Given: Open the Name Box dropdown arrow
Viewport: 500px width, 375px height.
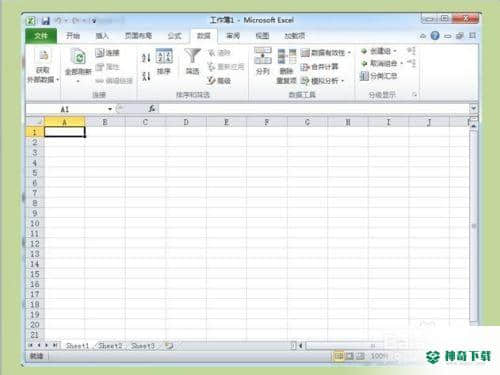Looking at the screenshot, I should click(110, 109).
